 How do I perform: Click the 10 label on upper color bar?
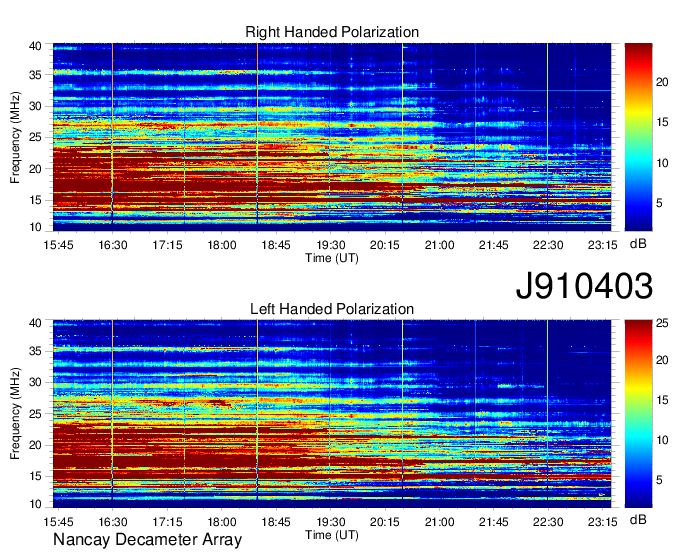pyautogui.click(x=662, y=163)
